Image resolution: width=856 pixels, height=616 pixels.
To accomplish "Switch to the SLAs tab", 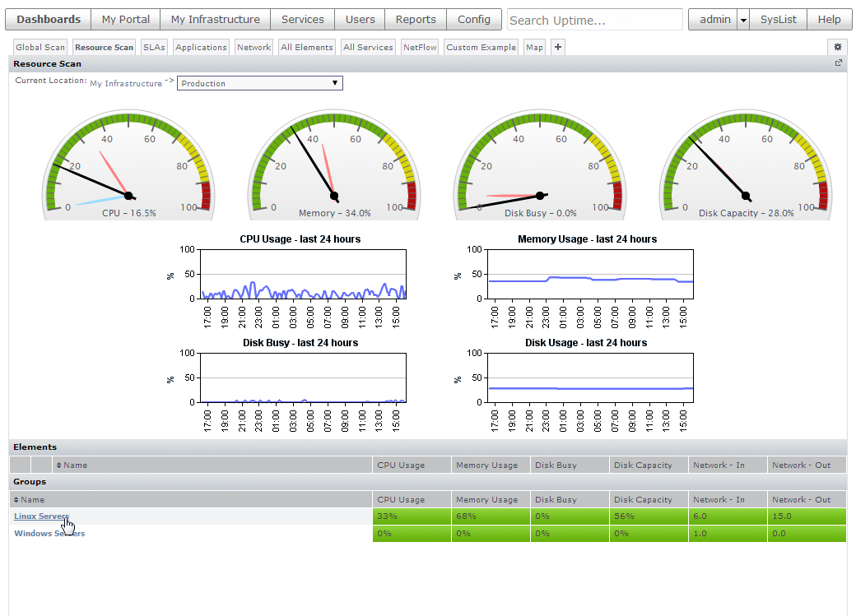I will tap(154, 48).
